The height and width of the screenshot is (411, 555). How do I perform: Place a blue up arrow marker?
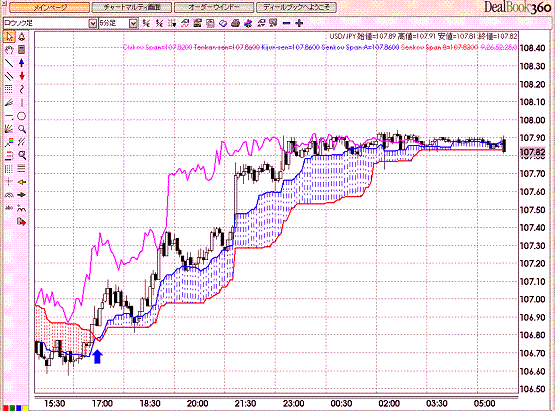pos(22,63)
